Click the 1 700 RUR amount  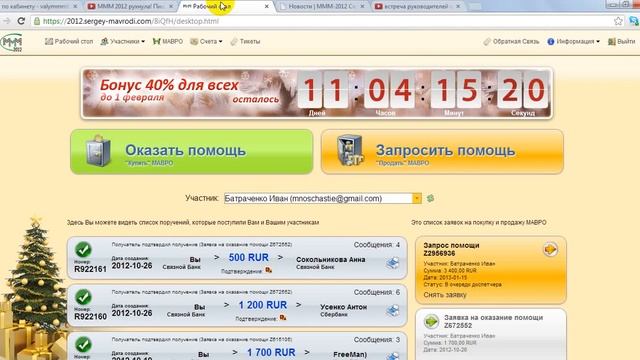pos(271,352)
